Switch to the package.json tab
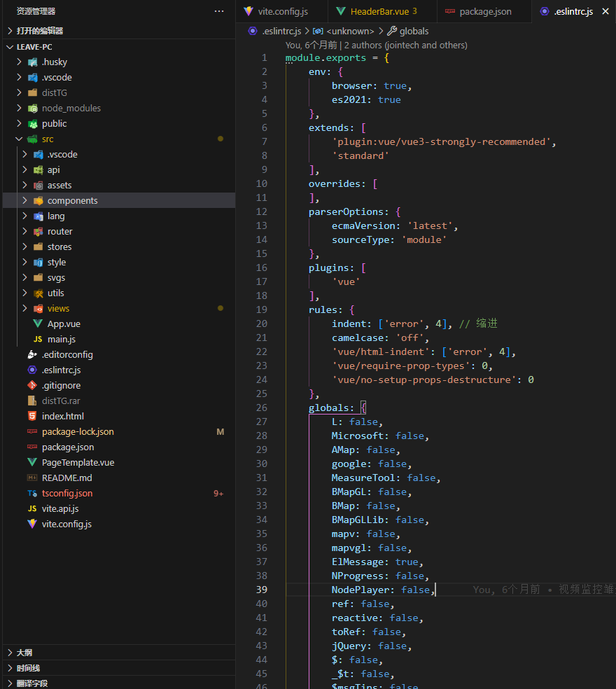616x689 pixels. pyautogui.click(x=484, y=11)
